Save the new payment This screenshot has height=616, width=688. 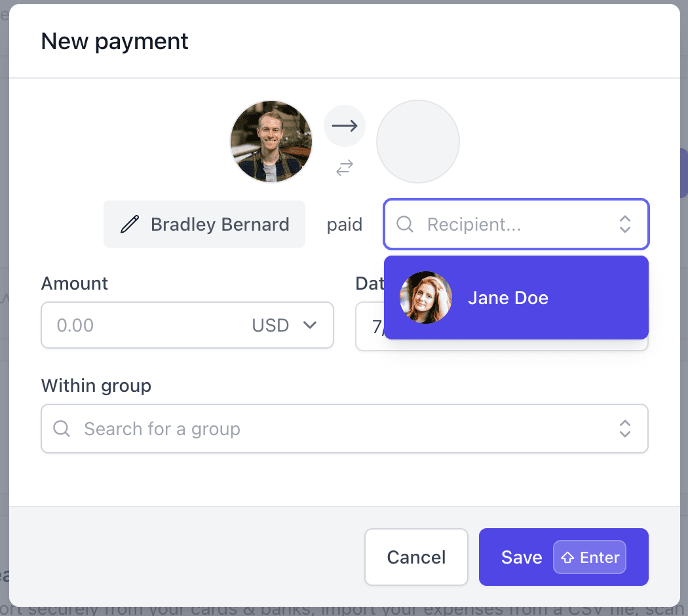click(x=520, y=557)
